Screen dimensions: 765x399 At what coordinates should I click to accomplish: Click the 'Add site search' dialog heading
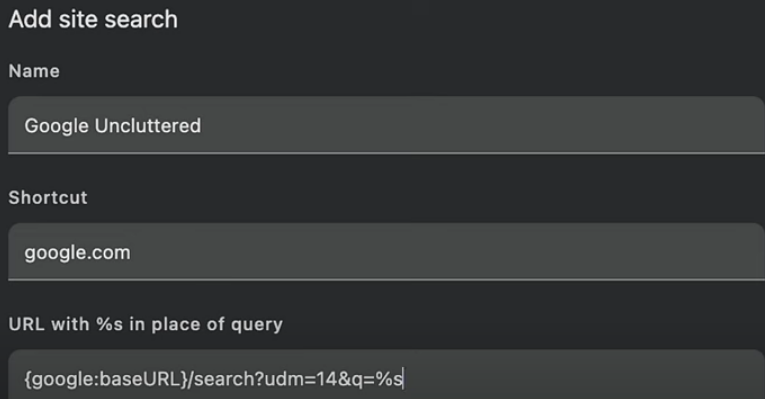pyautogui.click(x=93, y=20)
